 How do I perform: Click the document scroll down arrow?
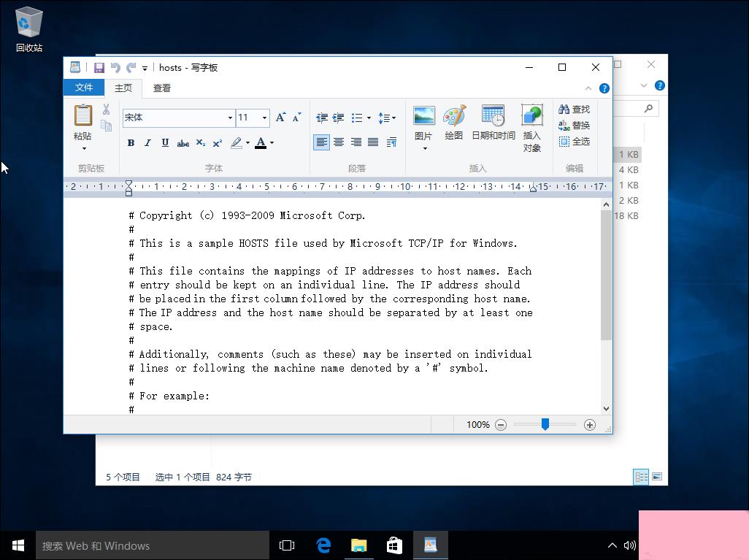coord(606,409)
